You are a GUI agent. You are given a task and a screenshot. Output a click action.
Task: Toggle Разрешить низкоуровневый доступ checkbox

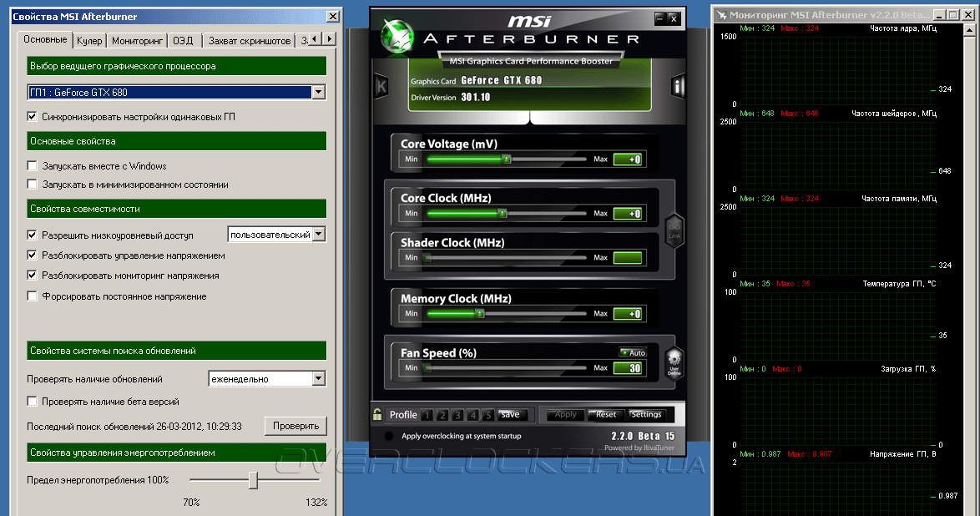[32, 235]
